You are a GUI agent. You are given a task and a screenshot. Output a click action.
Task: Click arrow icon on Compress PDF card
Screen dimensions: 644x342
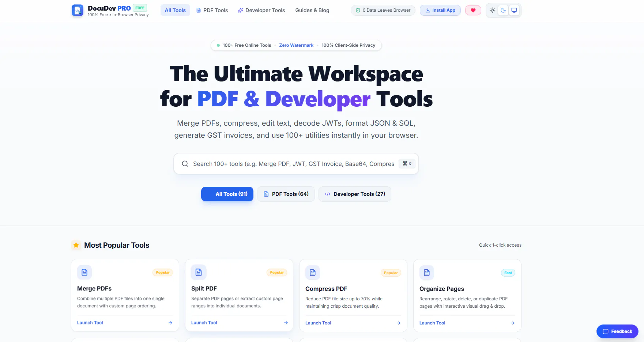pos(399,323)
